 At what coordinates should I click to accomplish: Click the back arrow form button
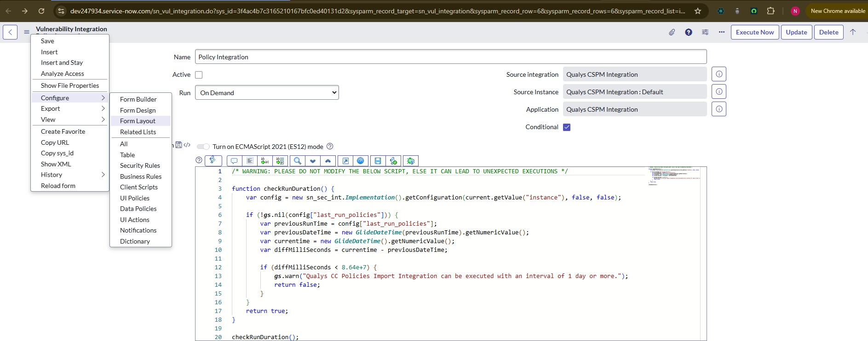click(x=10, y=32)
